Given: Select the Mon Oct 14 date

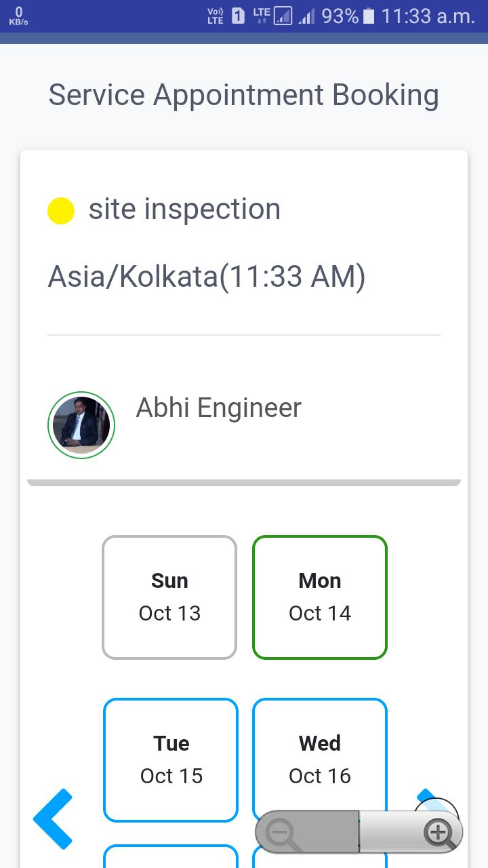Looking at the screenshot, I should [x=320, y=597].
